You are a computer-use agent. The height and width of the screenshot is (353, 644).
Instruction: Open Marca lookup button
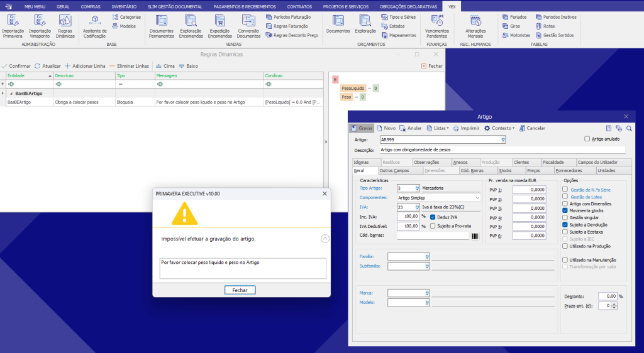click(427, 293)
